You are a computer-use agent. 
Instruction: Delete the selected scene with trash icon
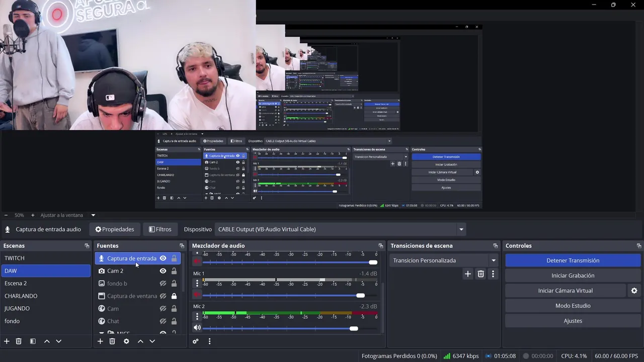[x=19, y=341]
